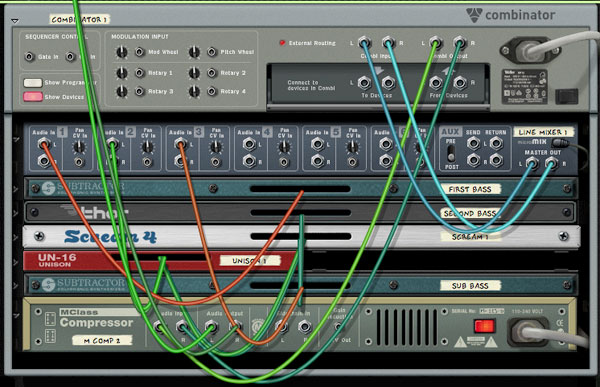Click the SCREAM 1 device label
The width and height of the screenshot is (600, 387).
(470, 237)
